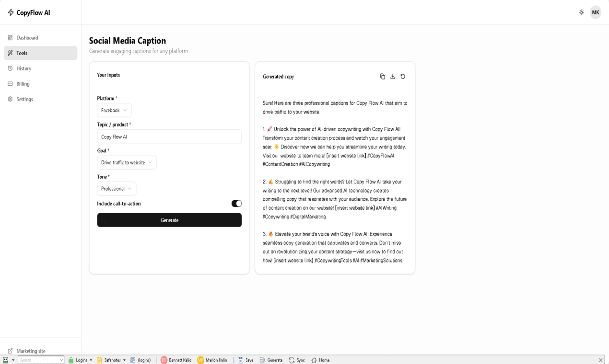Regenerate the generated copy
The image size is (609, 364).
402,76
